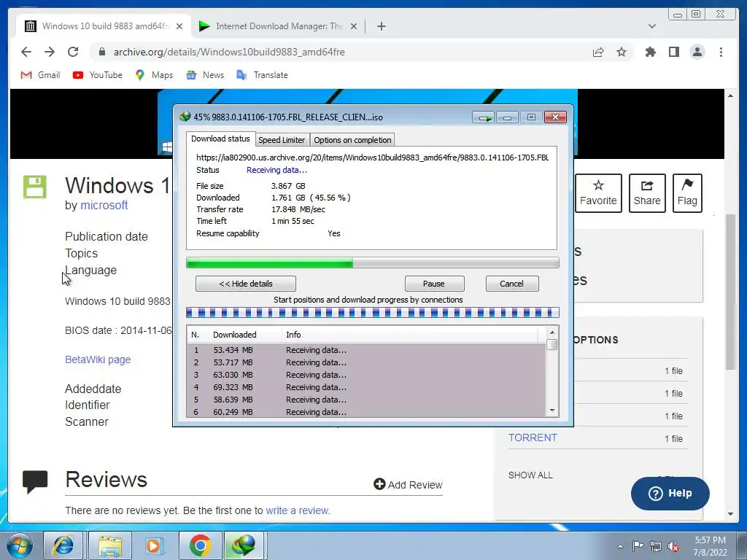Open the Chrome profile avatar
The image size is (747, 560).
coord(697,52)
